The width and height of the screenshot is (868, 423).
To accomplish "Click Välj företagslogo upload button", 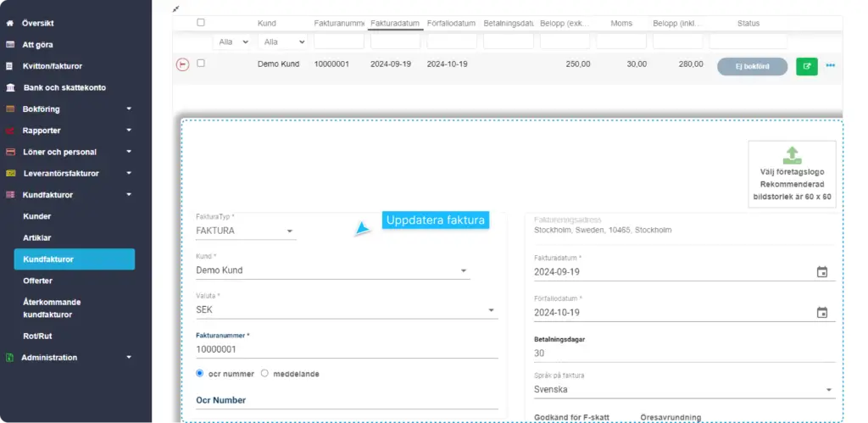I will 793,174.
